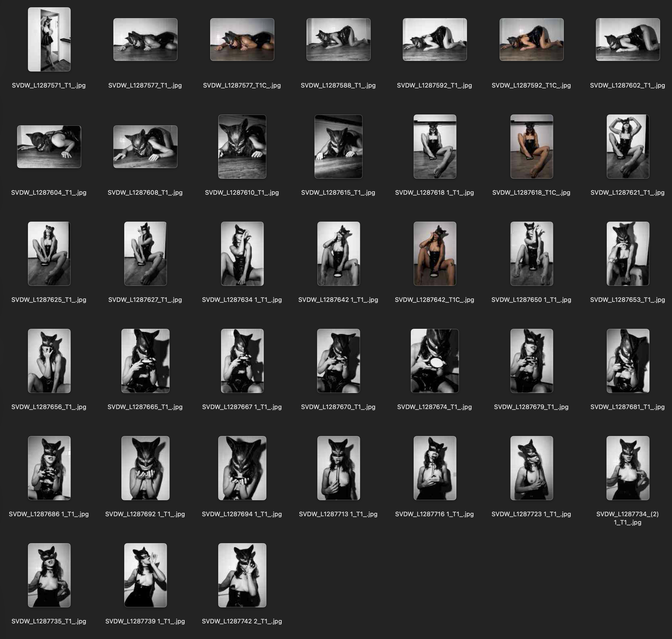Open the color version SVDW_L1287577_T1C_.jpg
This screenshot has height=639, width=672.
(242, 40)
